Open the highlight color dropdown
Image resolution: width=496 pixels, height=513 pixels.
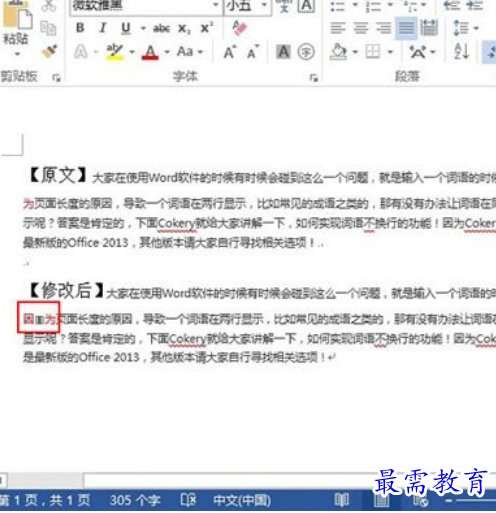coord(132,52)
